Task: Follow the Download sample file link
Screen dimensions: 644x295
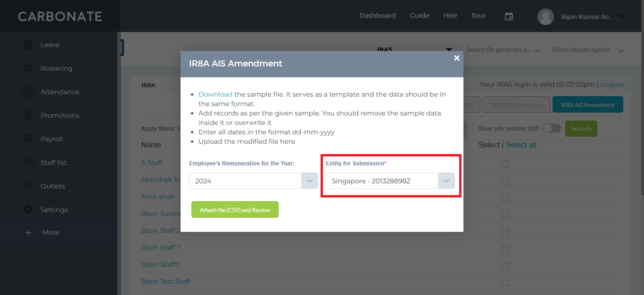Action: point(215,94)
